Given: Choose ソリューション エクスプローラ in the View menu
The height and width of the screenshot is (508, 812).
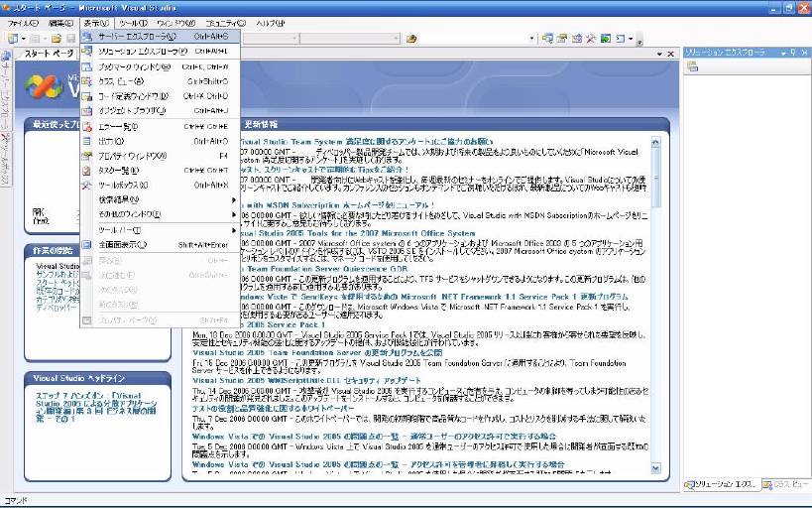Looking at the screenshot, I should click(160, 52).
